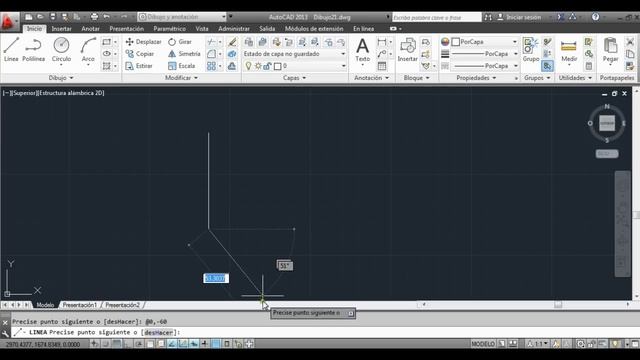Open the AutoCAD application menu button

(x=9, y=21)
